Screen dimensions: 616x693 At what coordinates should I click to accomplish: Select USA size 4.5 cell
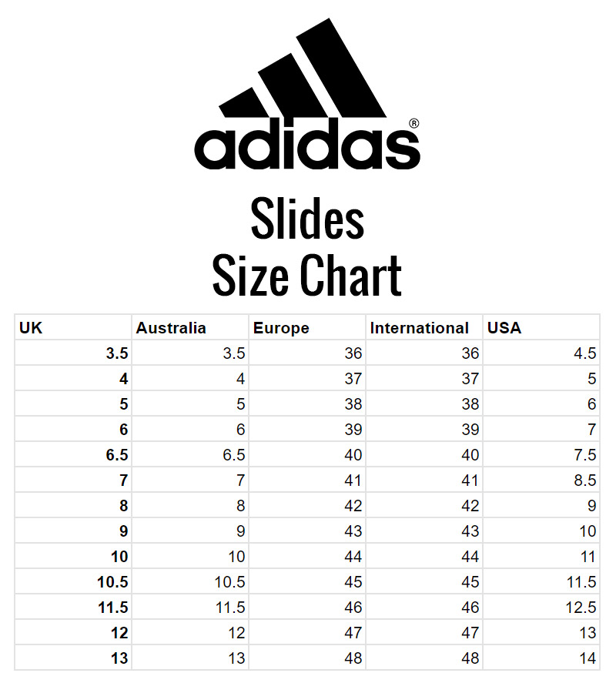[x=541, y=353]
